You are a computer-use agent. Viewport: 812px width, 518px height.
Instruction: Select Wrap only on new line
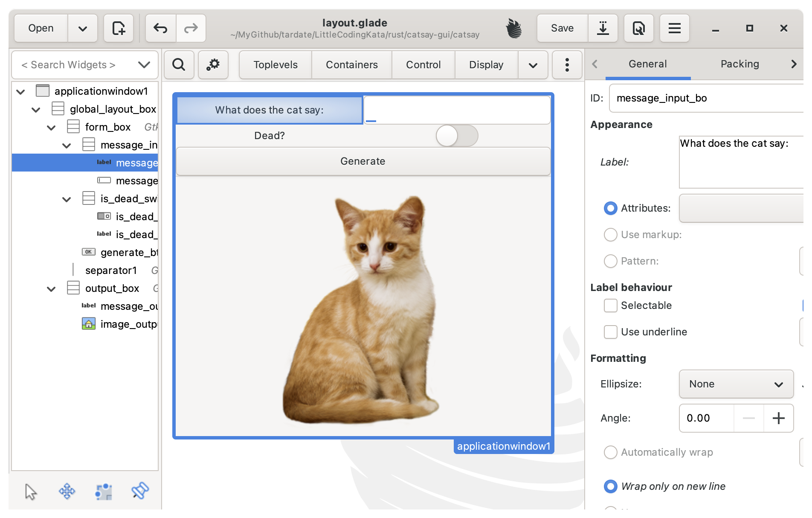pos(611,486)
